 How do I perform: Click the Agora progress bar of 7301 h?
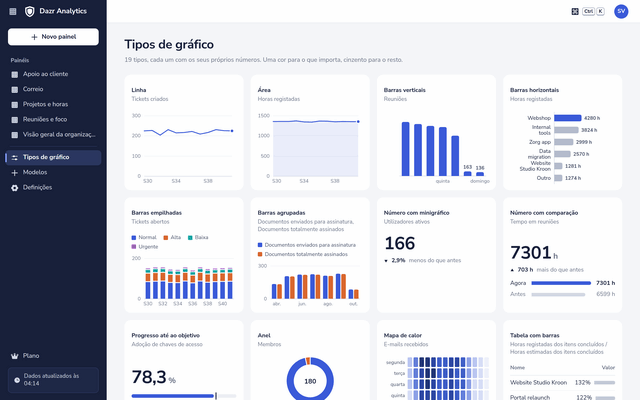point(561,283)
